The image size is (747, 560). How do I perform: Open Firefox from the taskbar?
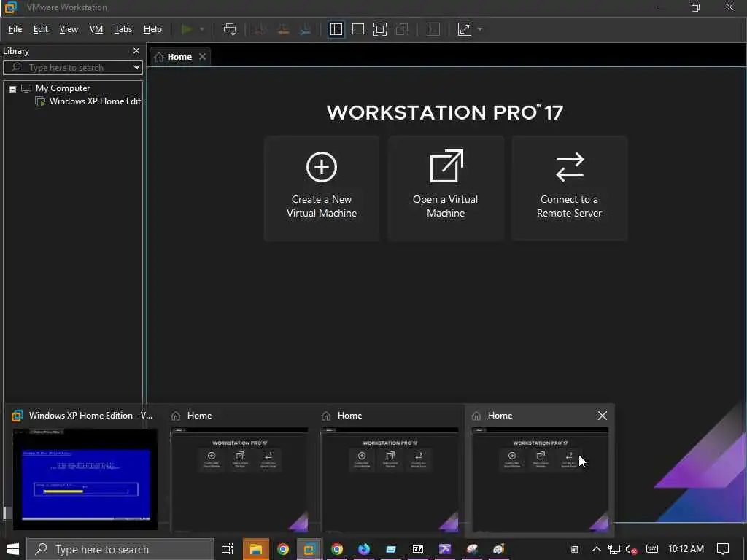tap(364, 549)
